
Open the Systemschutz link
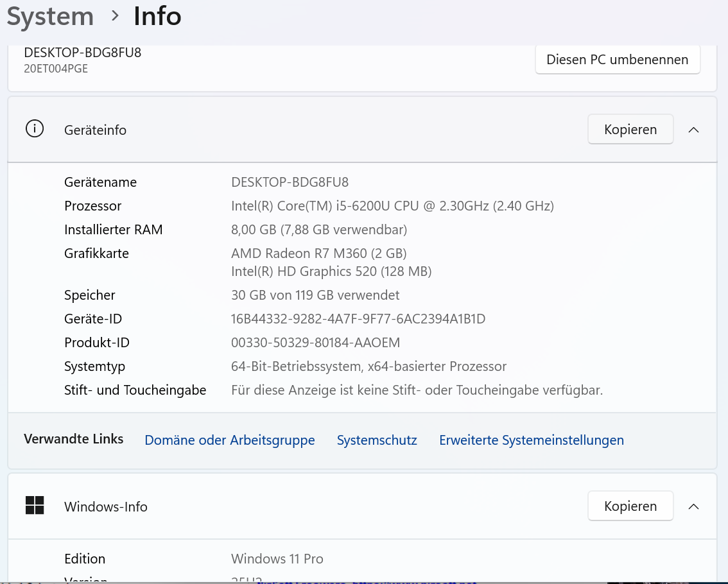point(377,440)
